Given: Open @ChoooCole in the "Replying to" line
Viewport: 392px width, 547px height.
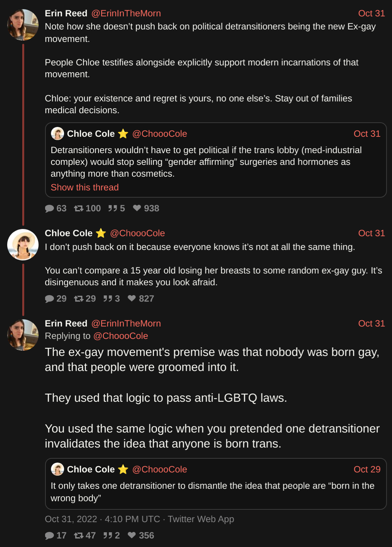Looking at the screenshot, I should (121, 336).
